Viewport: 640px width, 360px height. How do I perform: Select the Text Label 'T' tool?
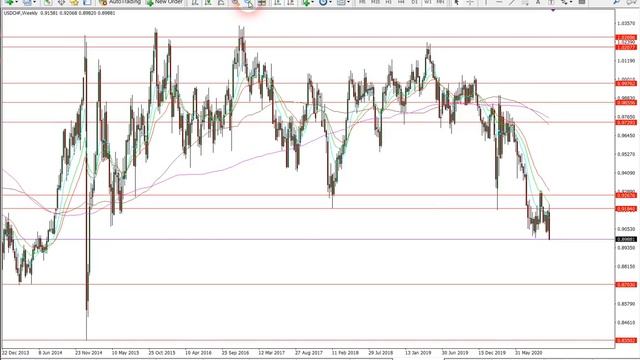551,2
